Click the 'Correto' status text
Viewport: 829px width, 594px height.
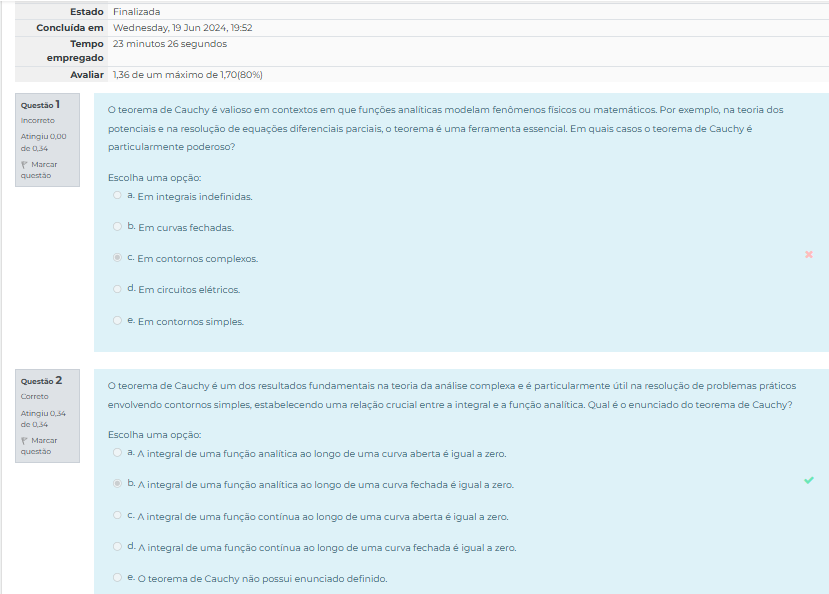tap(35, 396)
